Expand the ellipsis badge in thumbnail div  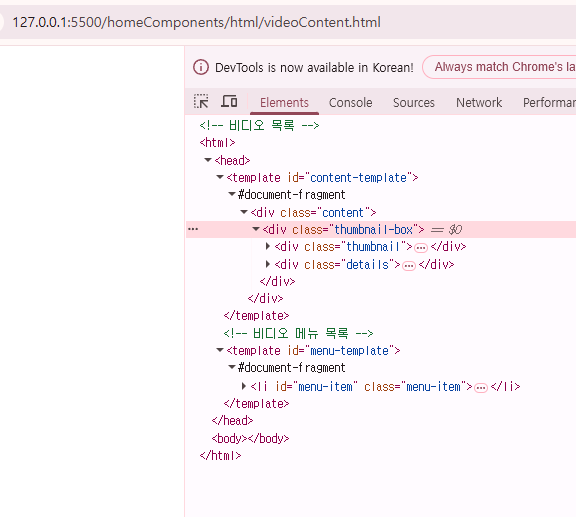[421, 248]
